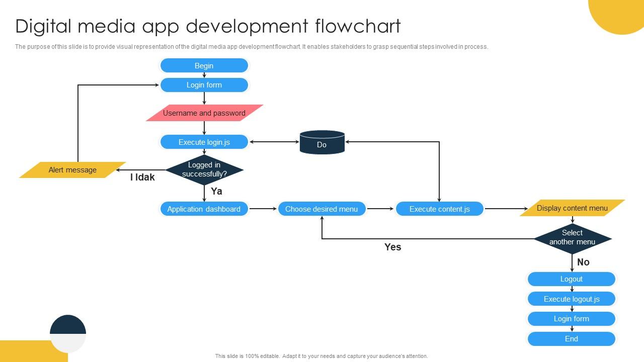Click the I ldak branch label
Viewport: 644px width, 362px height.
(x=142, y=177)
